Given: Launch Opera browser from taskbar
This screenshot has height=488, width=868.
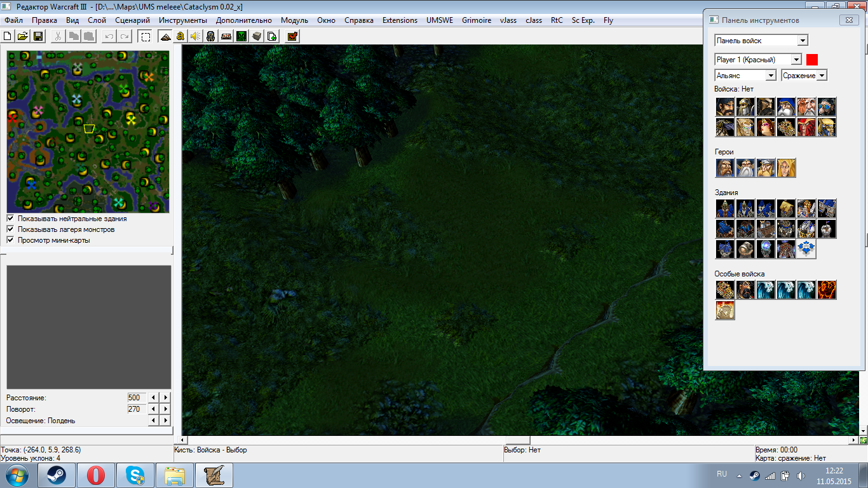Looking at the screenshot, I should [x=96, y=475].
